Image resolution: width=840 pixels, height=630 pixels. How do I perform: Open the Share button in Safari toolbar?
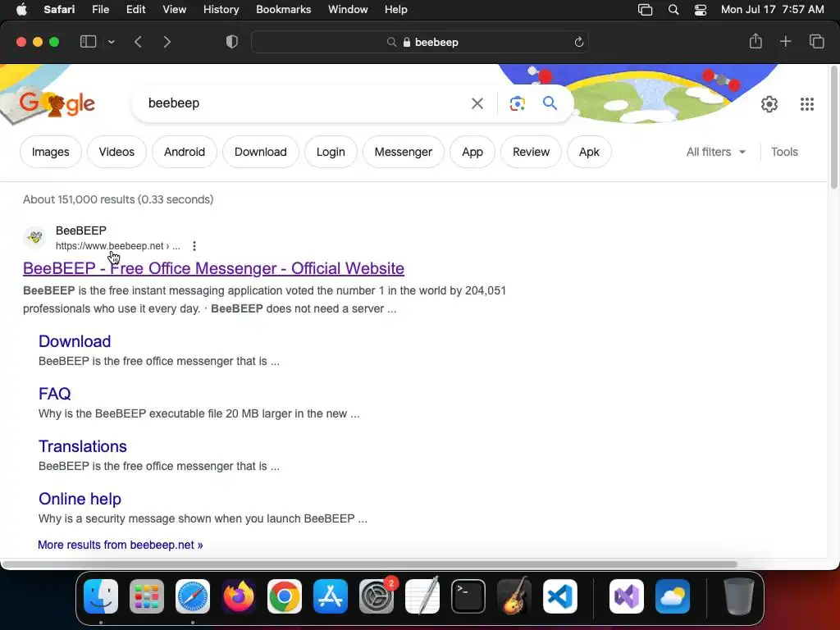[x=756, y=41]
